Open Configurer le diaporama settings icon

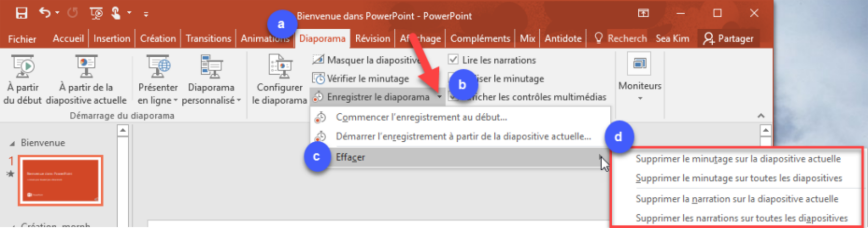280,66
